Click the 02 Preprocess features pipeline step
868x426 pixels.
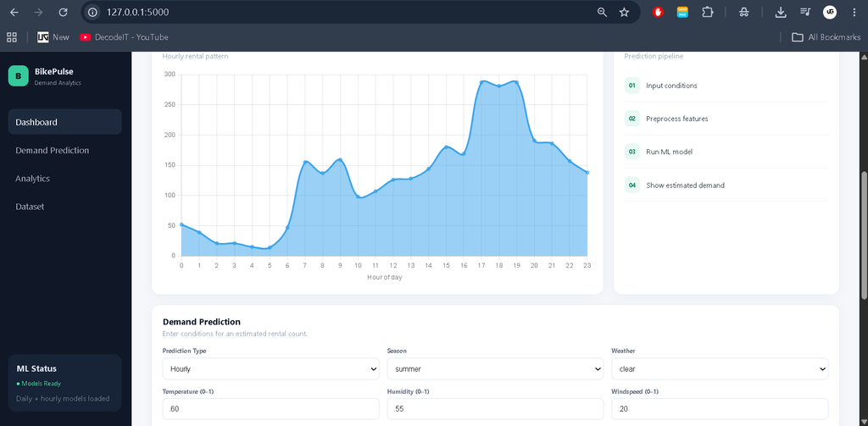726,119
